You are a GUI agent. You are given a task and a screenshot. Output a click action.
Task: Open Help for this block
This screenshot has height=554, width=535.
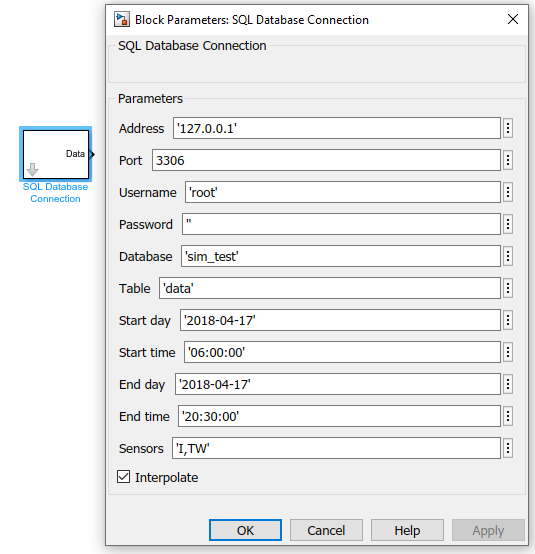coord(407,530)
